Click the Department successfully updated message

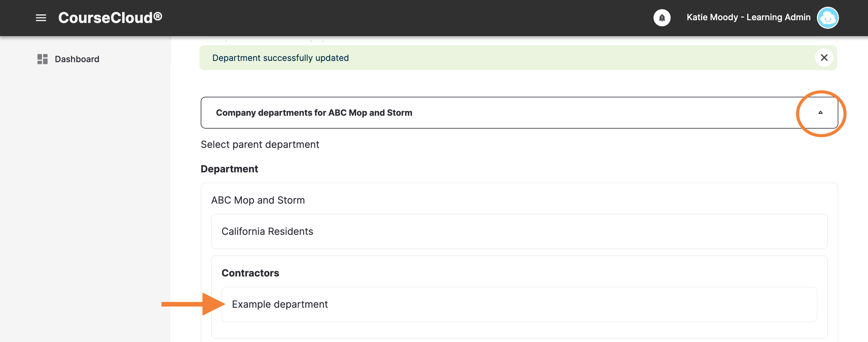[280, 58]
